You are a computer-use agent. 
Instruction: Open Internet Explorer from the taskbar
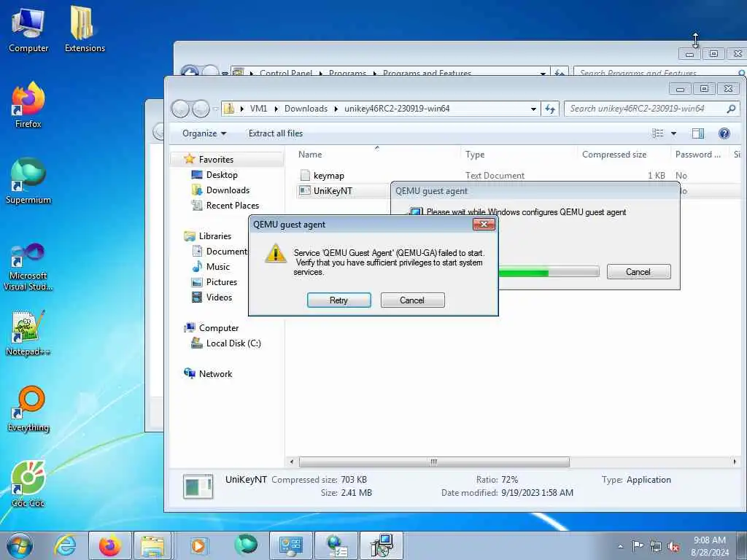click(65, 545)
